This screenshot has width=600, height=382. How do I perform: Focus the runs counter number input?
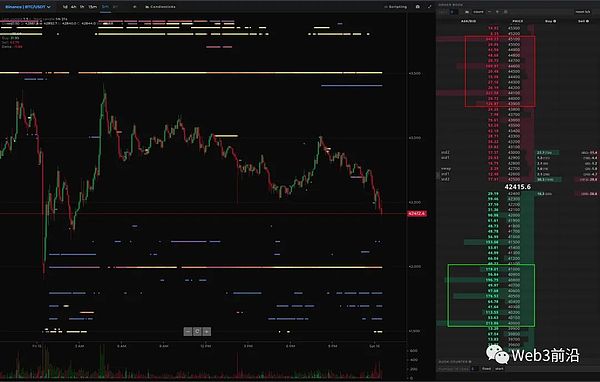coord(474,369)
